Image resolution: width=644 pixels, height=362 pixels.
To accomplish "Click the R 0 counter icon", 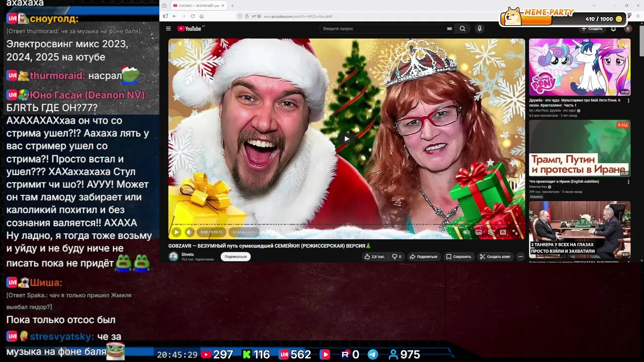I will tap(345, 354).
